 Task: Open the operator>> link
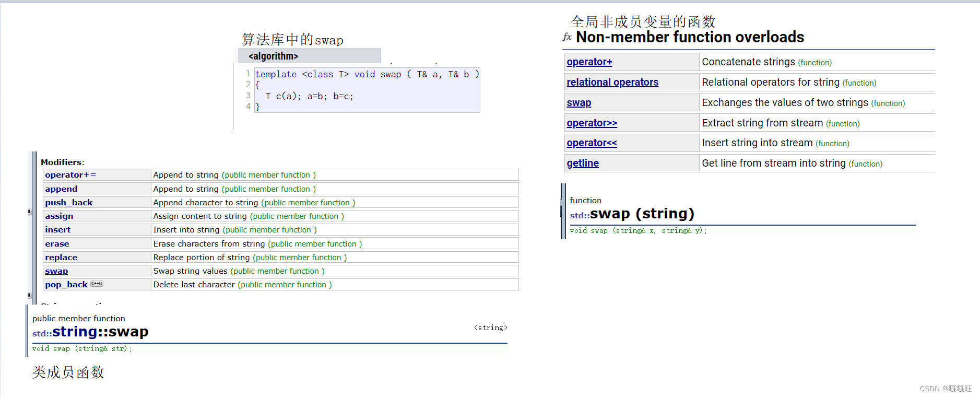[x=592, y=123]
